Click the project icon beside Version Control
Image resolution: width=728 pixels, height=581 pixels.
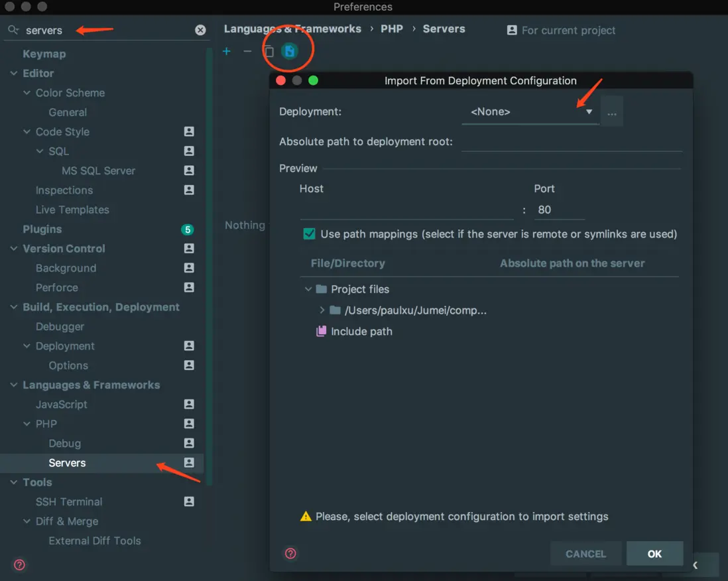pos(189,249)
